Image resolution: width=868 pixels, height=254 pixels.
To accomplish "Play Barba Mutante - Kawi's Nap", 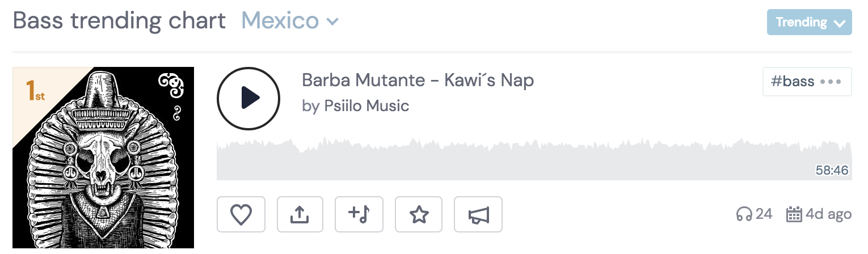I will [248, 98].
